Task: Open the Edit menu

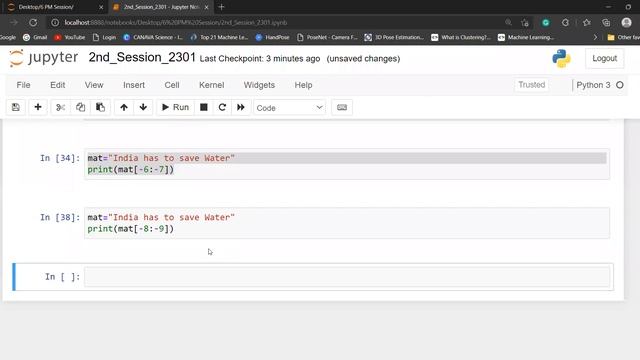Action: pyautogui.click(x=58, y=85)
